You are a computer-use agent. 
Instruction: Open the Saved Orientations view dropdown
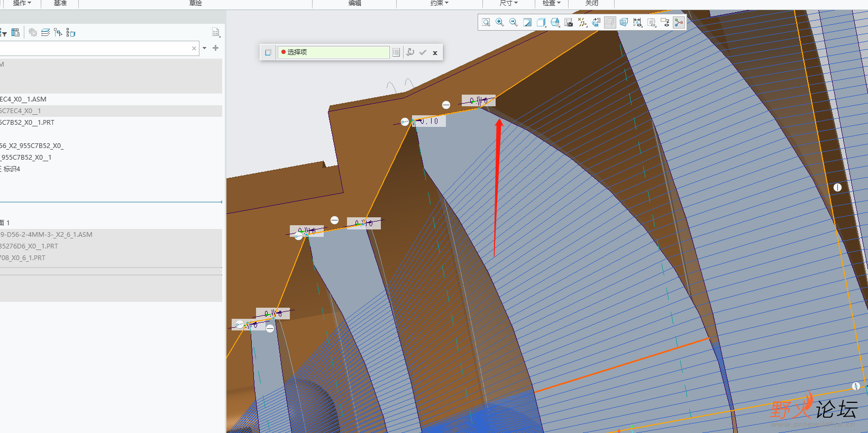pos(555,22)
